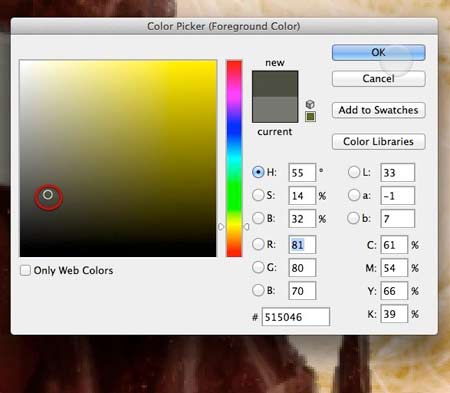Select the L lightness radio button

tap(354, 172)
